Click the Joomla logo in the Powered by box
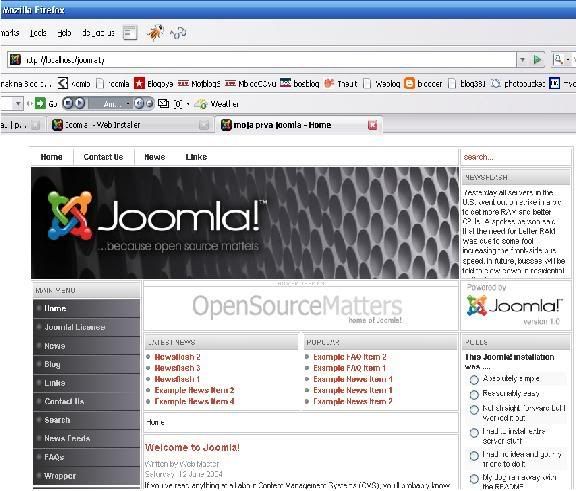 click(515, 306)
